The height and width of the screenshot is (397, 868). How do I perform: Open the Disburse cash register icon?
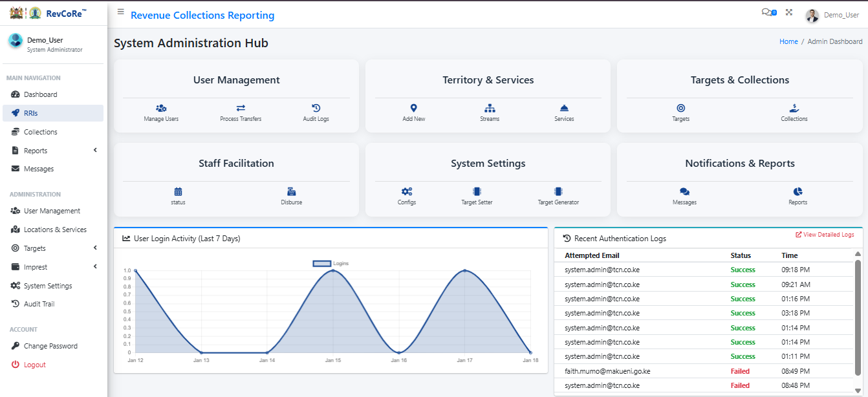(291, 192)
